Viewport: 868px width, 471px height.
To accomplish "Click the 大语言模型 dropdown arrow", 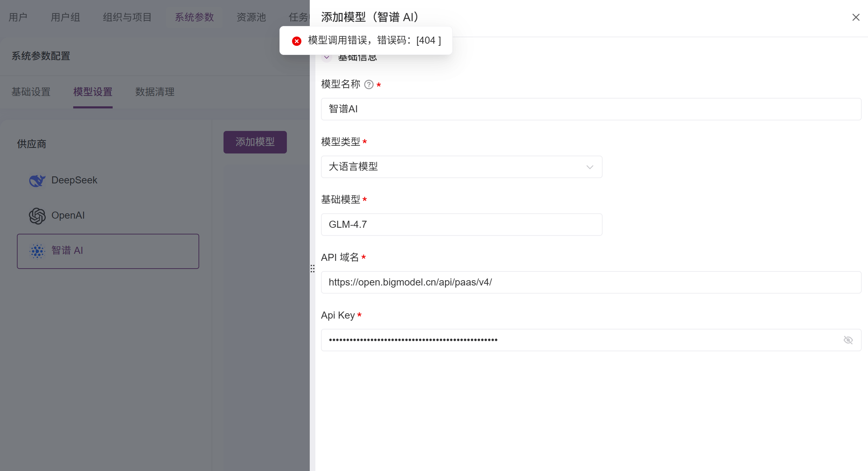I will (590, 167).
